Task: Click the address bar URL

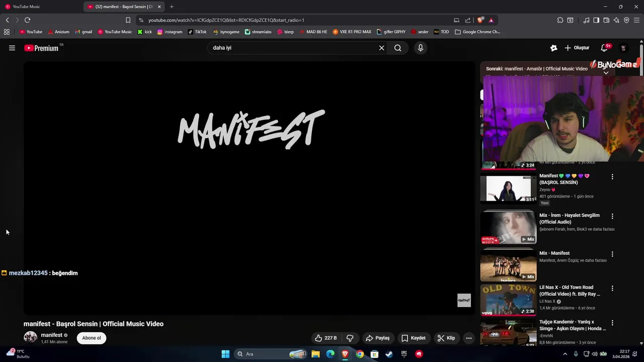Action: (x=226, y=20)
